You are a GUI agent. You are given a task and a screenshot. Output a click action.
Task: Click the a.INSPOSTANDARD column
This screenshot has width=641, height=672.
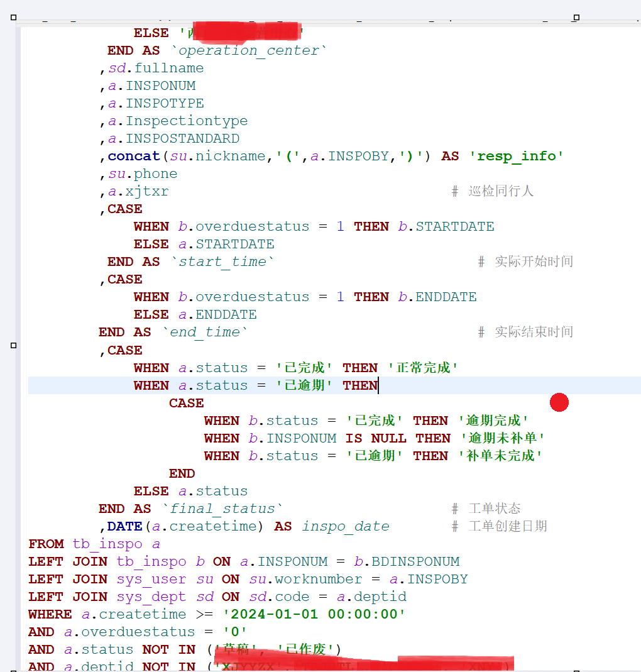[x=173, y=138]
